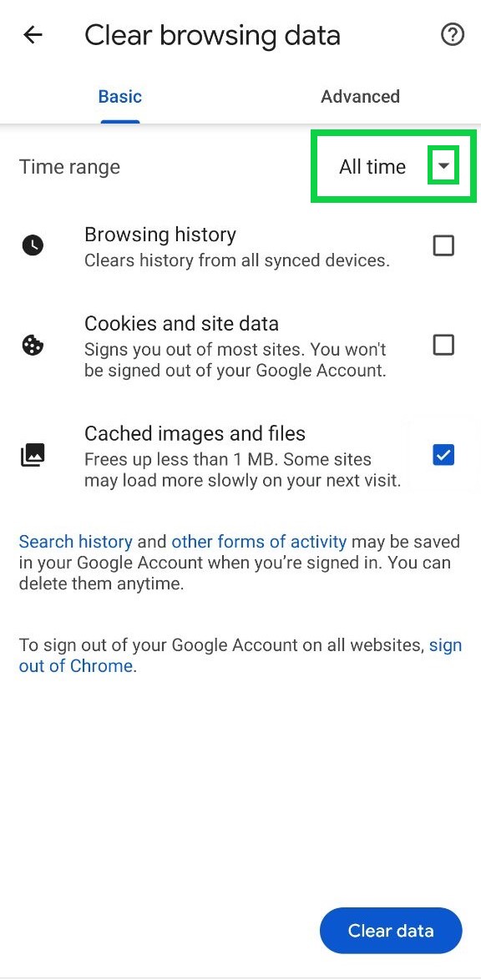Open the Search history link
481x980 pixels.
click(x=76, y=541)
